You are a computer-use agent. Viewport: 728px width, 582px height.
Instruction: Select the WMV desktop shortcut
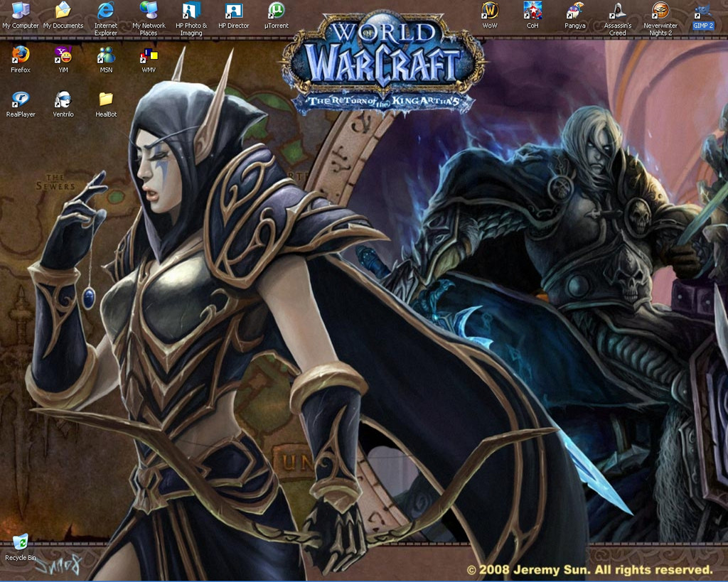[149, 60]
